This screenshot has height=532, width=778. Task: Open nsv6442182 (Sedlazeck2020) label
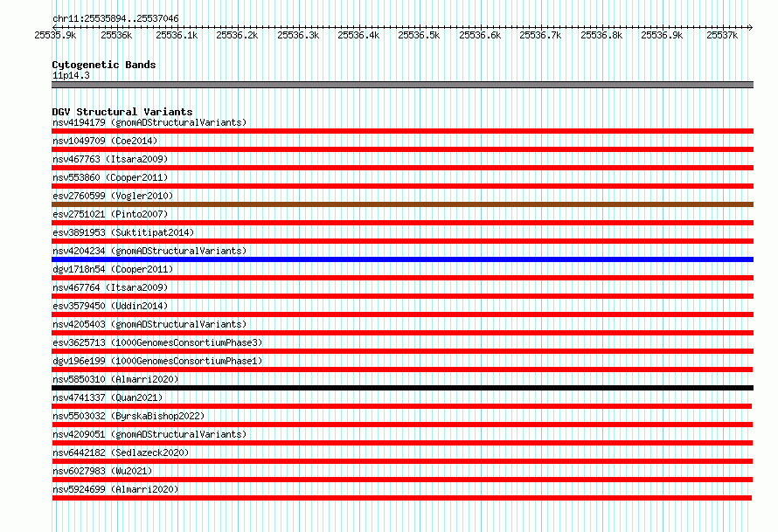(121, 453)
